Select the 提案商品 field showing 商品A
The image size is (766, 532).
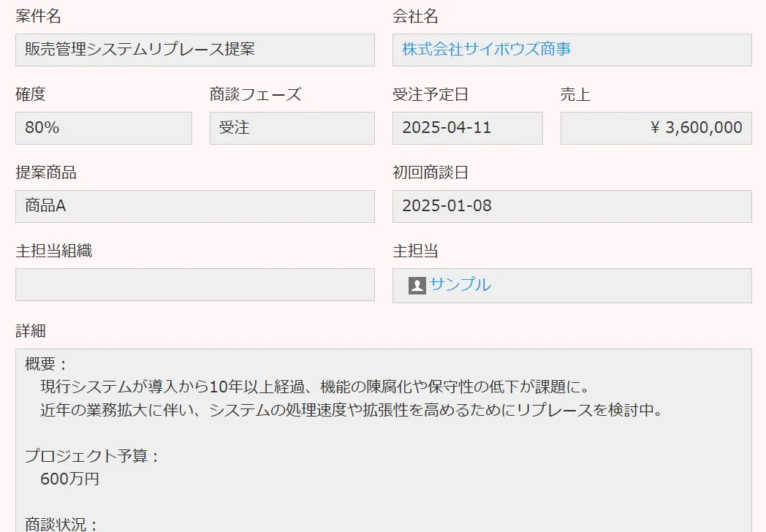(194, 206)
